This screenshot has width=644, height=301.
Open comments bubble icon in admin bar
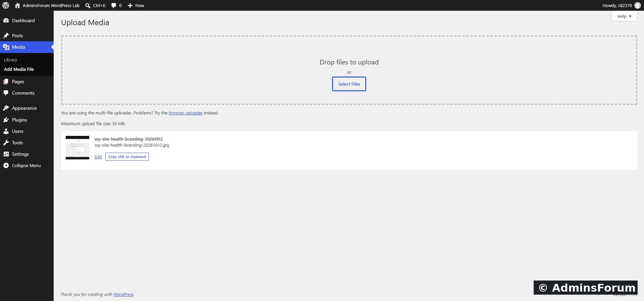114,5
